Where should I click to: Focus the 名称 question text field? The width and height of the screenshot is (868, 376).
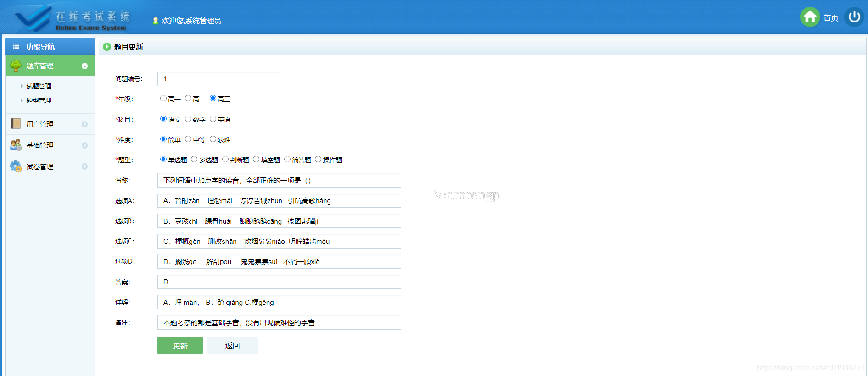point(279,180)
